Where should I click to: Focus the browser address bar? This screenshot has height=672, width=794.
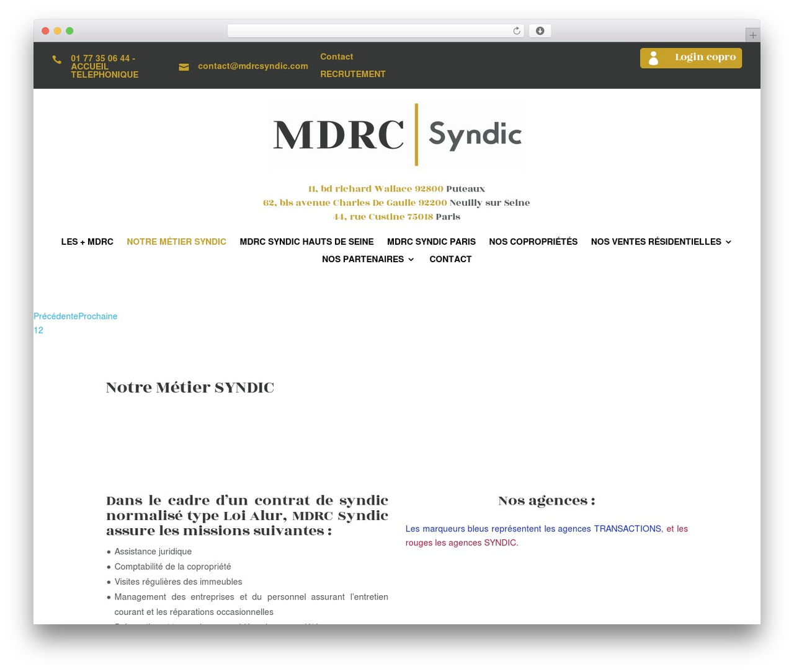coord(375,31)
